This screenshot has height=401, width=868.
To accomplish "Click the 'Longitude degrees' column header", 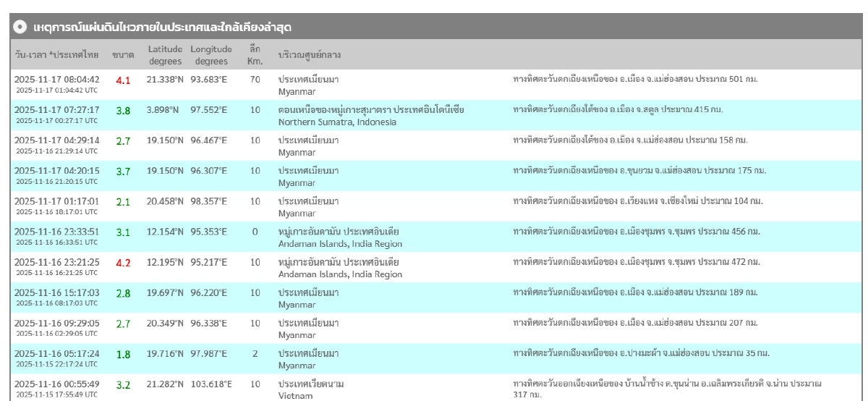I will point(211,55).
